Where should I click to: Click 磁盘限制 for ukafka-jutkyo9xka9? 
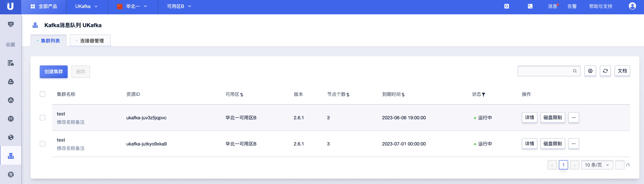pyautogui.click(x=552, y=144)
